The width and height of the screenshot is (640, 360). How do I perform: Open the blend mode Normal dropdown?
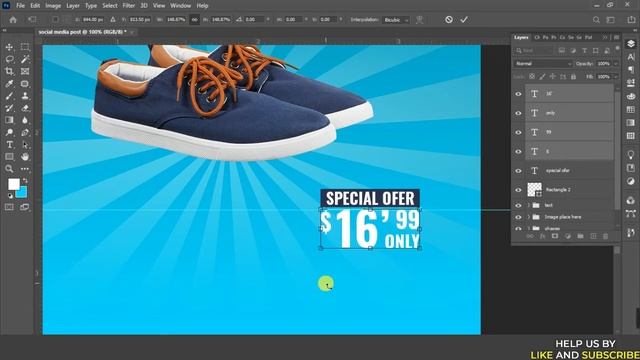coord(543,64)
